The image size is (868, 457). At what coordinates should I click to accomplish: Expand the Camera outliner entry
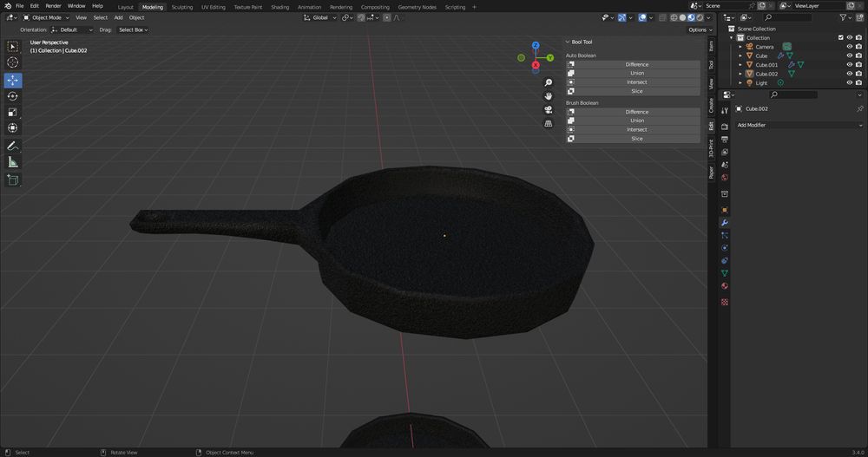point(740,47)
